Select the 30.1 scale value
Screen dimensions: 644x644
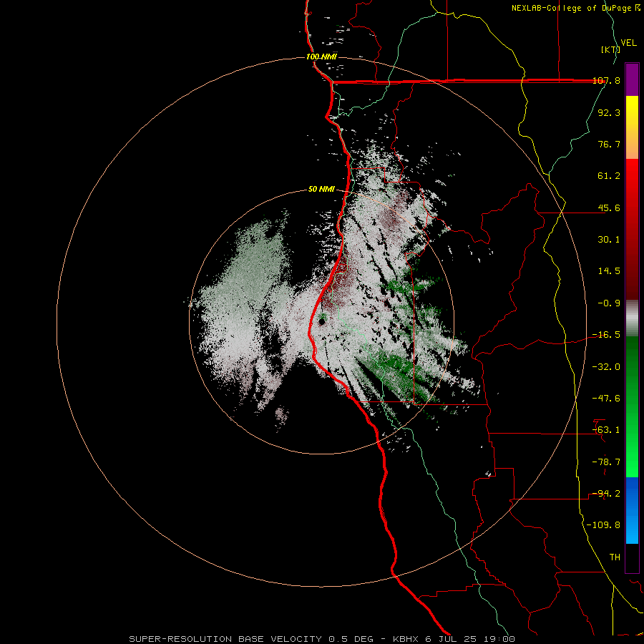point(609,240)
